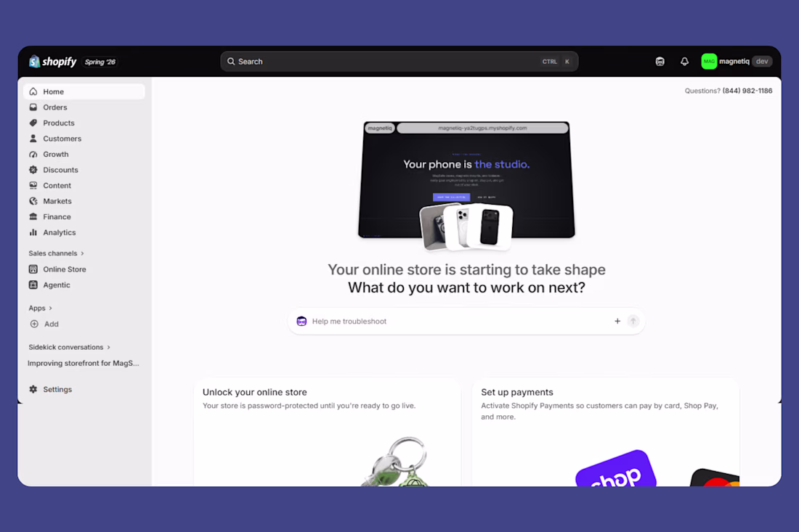The width and height of the screenshot is (799, 532).
Task: Open the Analytics label in the sidebar
Action: coord(59,233)
